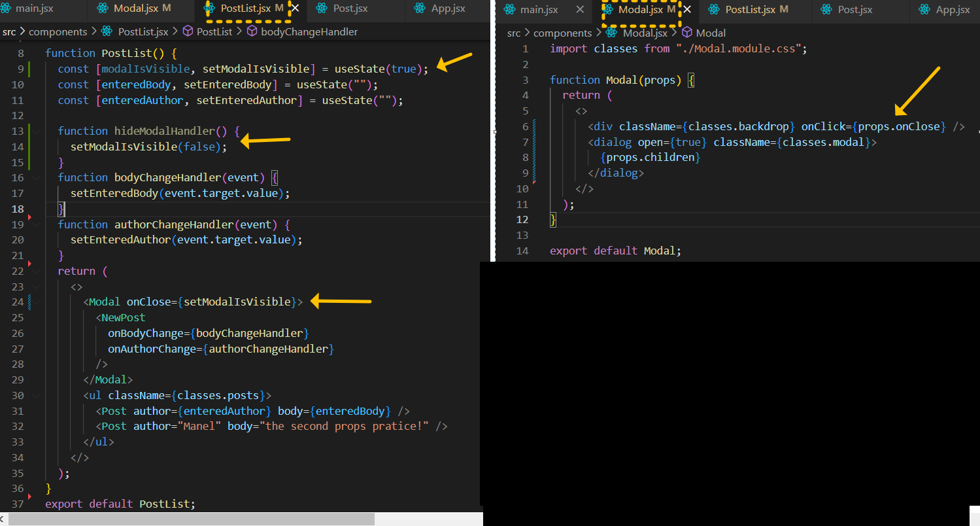Image resolution: width=980 pixels, height=526 pixels.
Task: Collapse return block at line 22
Action: point(36,271)
